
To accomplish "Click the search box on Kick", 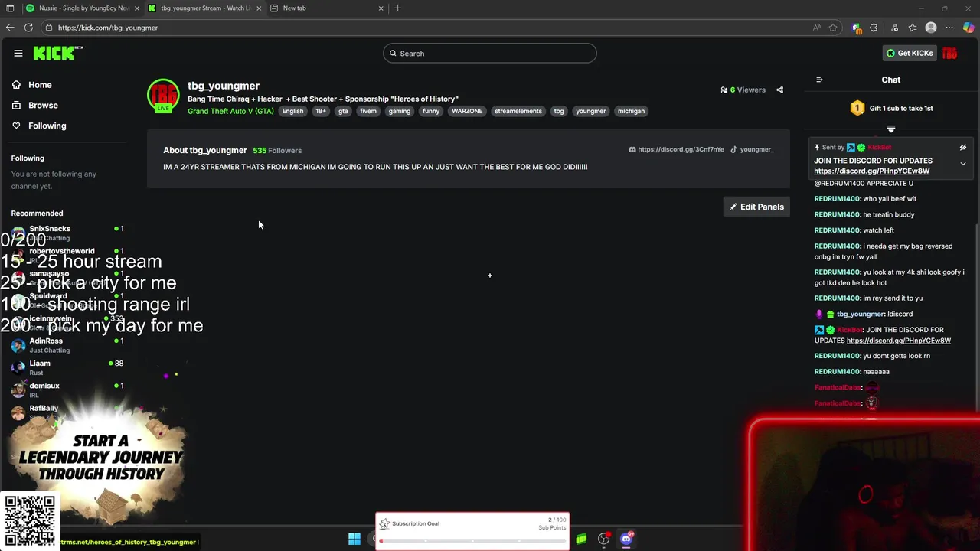I will coord(490,53).
